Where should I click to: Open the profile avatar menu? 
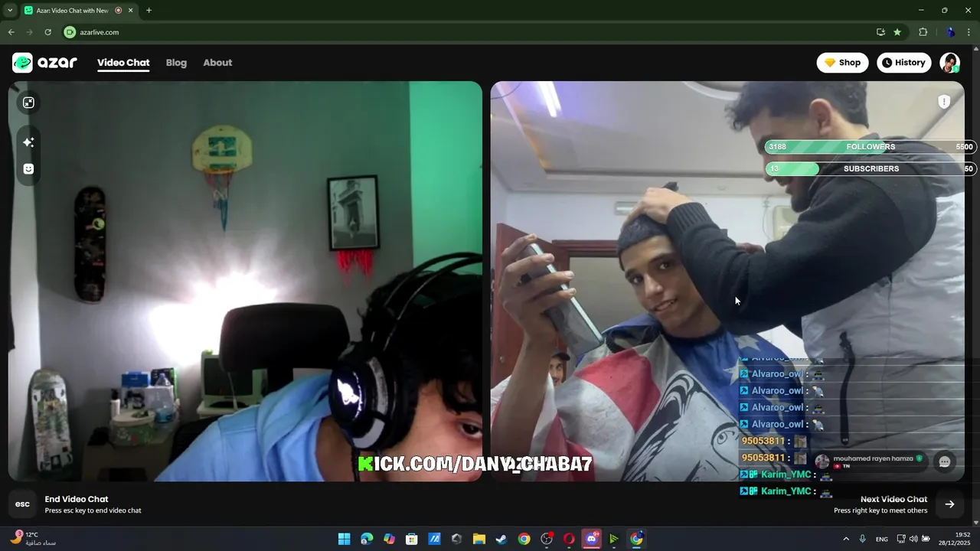[949, 63]
